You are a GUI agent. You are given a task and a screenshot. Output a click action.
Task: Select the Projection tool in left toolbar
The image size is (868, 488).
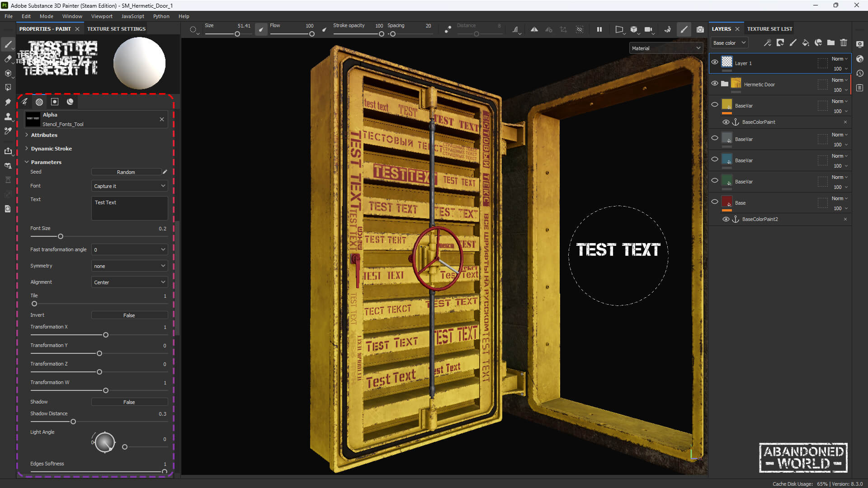coord(8,73)
